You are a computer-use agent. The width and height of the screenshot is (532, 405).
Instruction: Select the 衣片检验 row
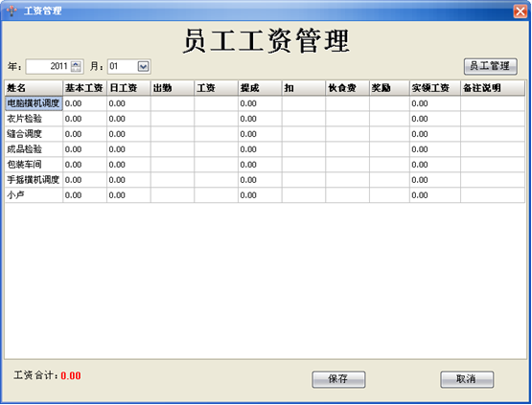pyautogui.click(x=265, y=119)
